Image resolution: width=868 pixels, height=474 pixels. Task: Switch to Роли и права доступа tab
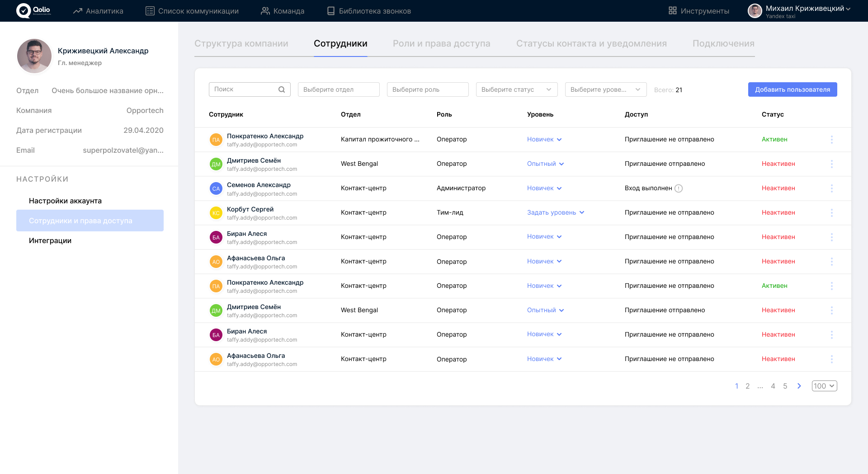(x=441, y=44)
